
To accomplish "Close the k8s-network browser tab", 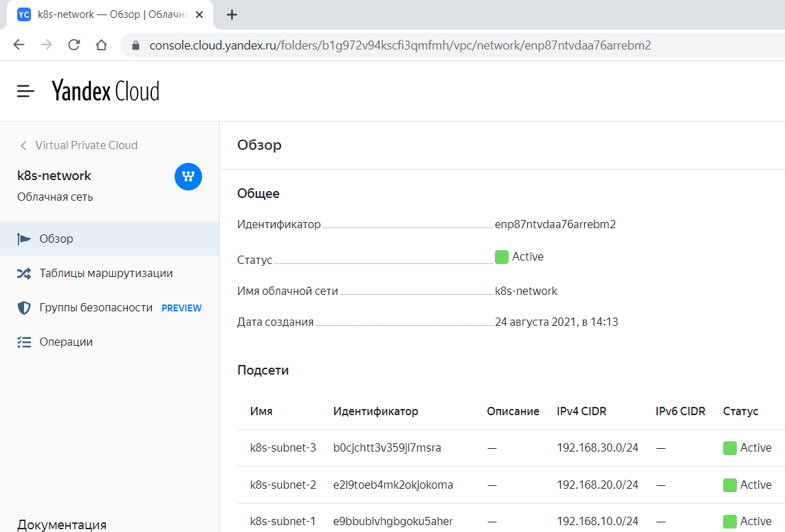I will (199, 14).
